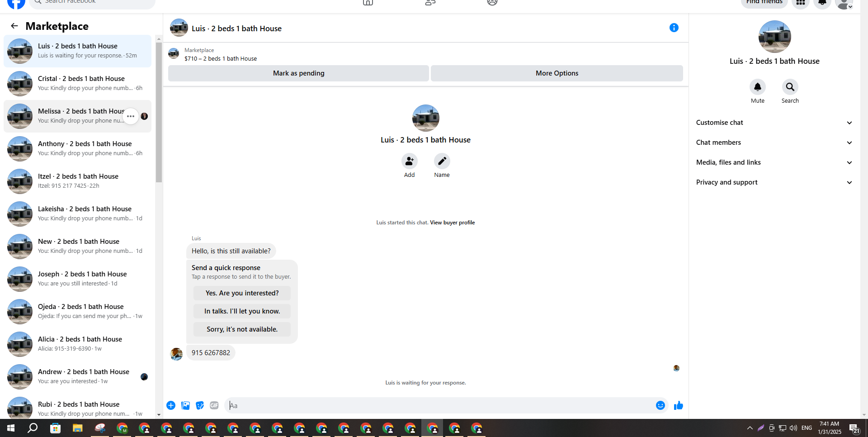Open the Joseph conversation
The width and height of the screenshot is (868, 437).
pos(78,279)
